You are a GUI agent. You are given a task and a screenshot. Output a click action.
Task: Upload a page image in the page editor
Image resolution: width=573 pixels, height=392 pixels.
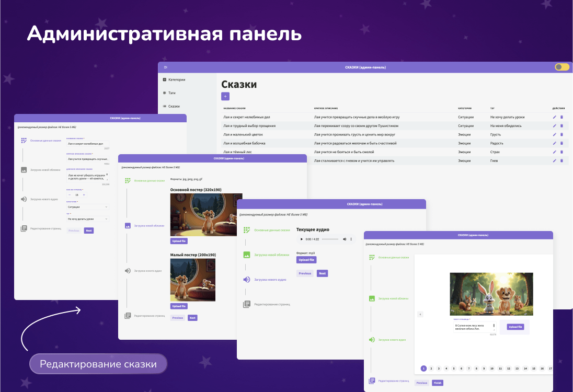pyautogui.click(x=515, y=327)
